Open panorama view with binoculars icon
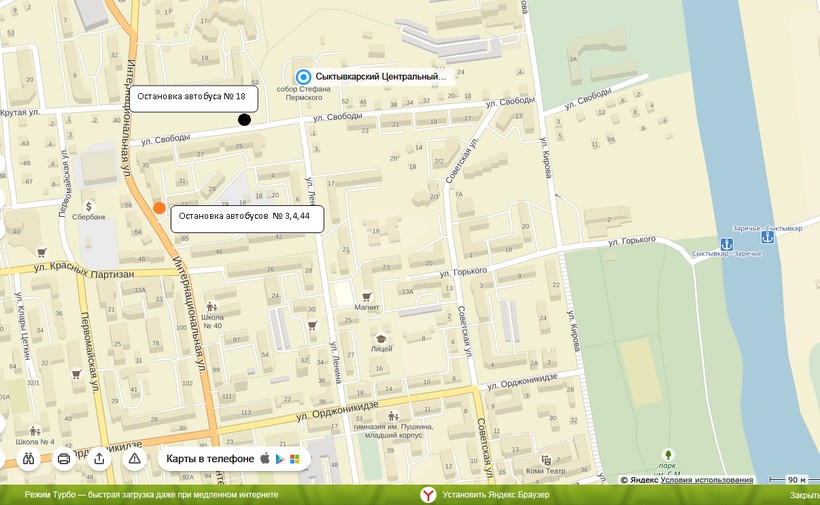The width and height of the screenshot is (820, 505). coord(28,459)
